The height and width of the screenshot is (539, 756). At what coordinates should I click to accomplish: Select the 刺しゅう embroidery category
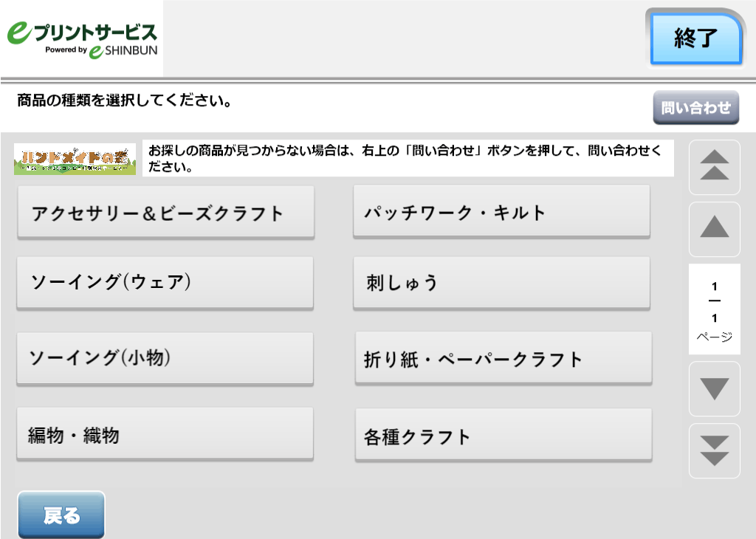pyautogui.click(x=502, y=283)
